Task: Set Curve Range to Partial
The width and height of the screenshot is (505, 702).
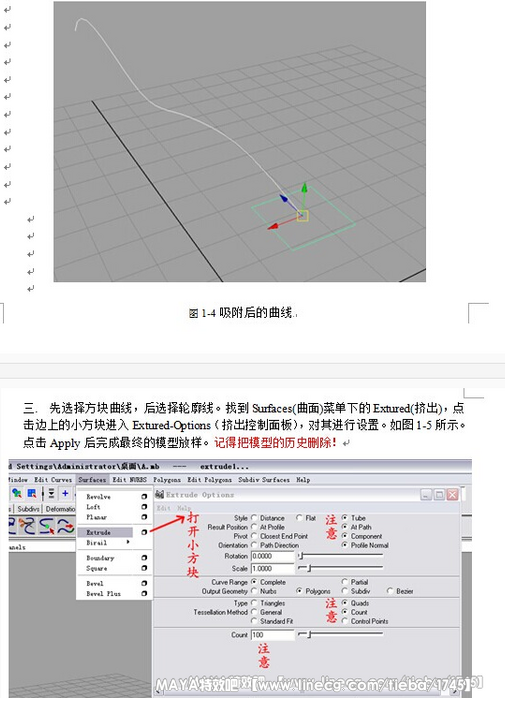Action: click(345, 582)
